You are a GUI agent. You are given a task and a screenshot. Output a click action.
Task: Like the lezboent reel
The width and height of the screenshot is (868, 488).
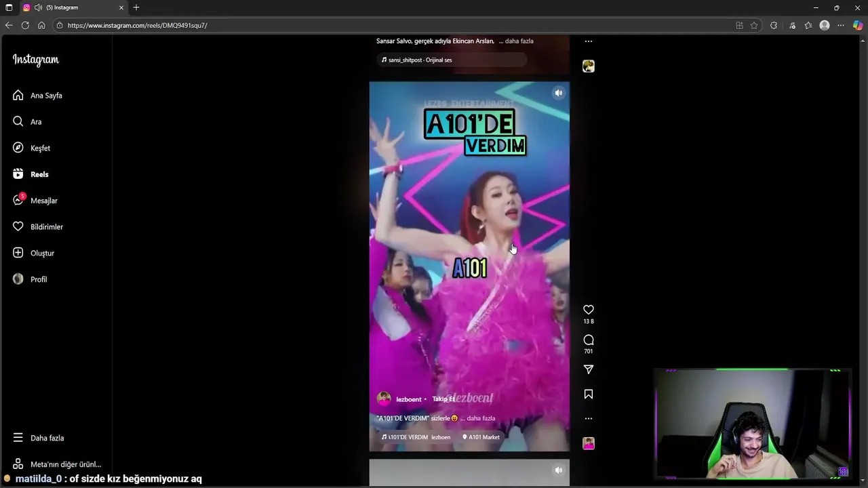[589, 310]
